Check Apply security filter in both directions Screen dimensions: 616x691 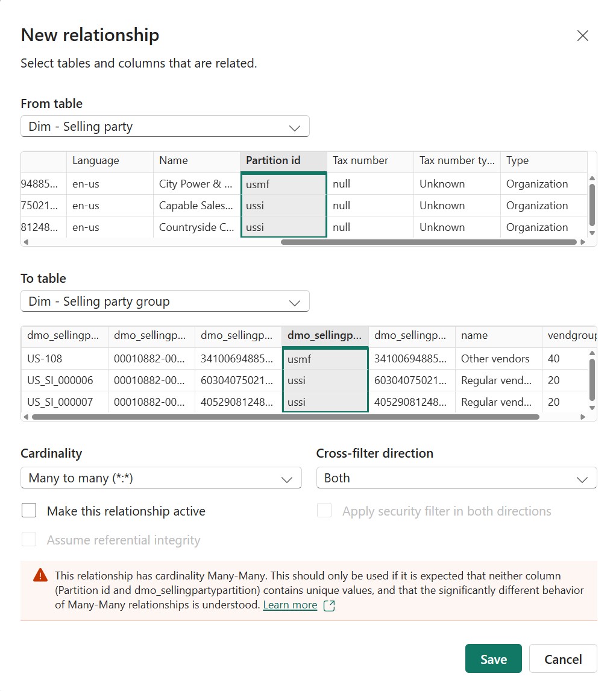click(x=324, y=511)
